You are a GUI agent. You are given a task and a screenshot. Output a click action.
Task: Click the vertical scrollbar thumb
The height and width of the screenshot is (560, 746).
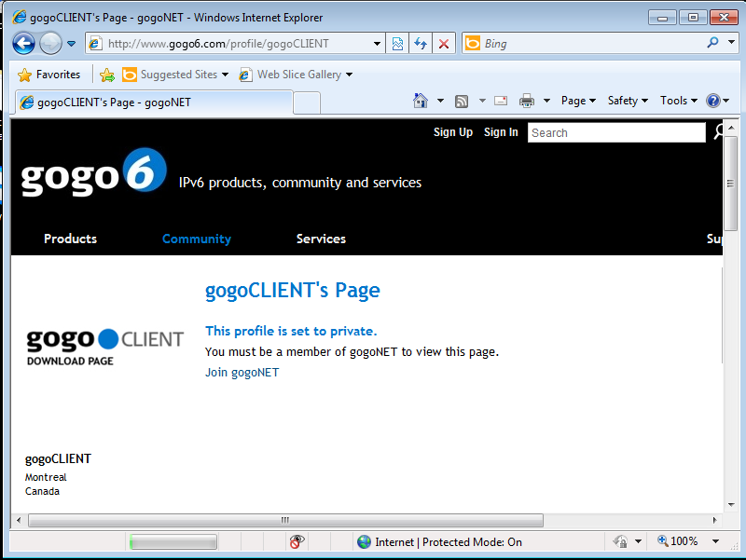[x=730, y=184]
